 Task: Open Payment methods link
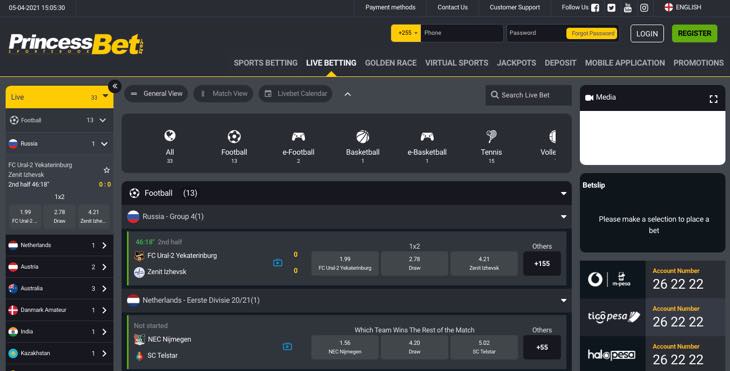click(390, 7)
